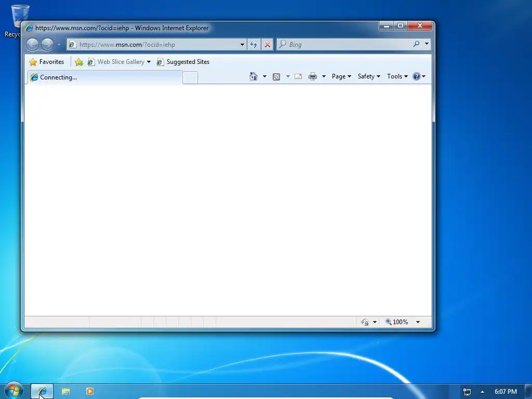Click the network status tray icon

tap(467, 392)
